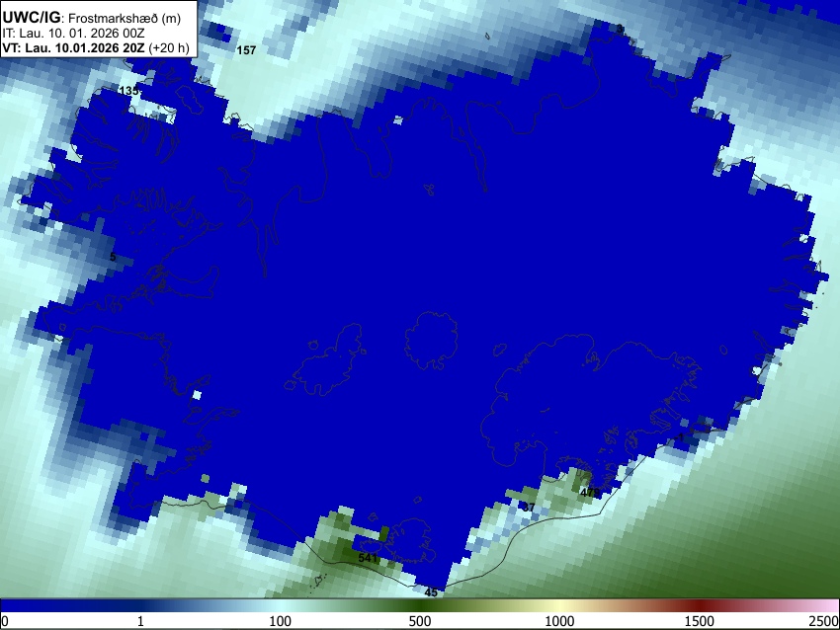
Task: Click the map value label 479
Action: [590, 493]
